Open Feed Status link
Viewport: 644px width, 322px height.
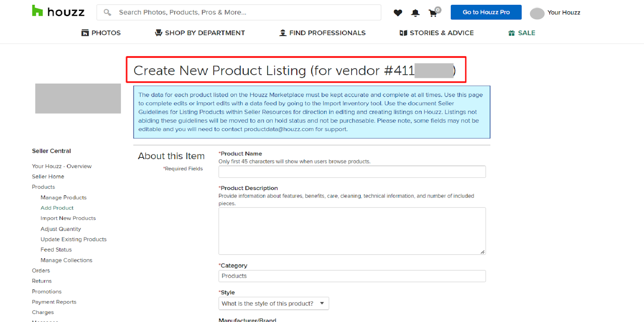pos(56,250)
